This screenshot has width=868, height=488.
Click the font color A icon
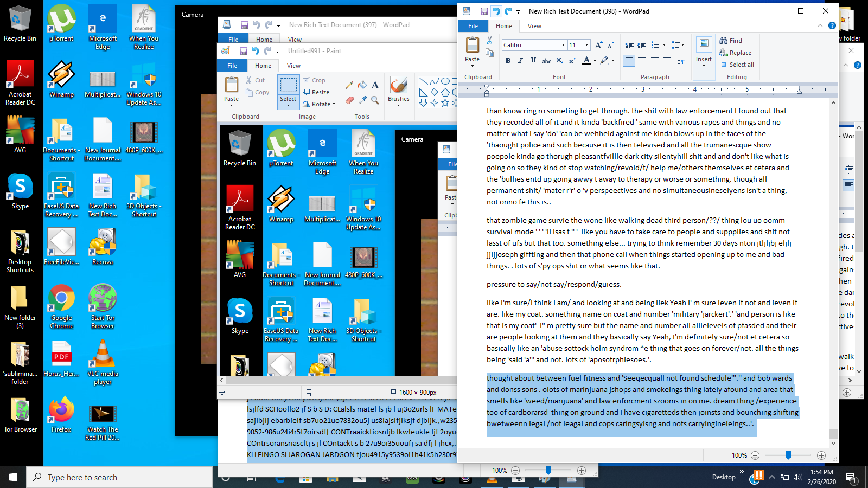tap(586, 60)
